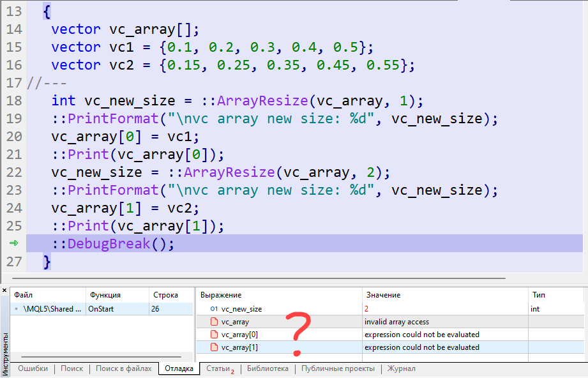Click the Файл column header
Image resolution: width=588 pixels, height=378 pixels.
pyautogui.click(x=48, y=295)
